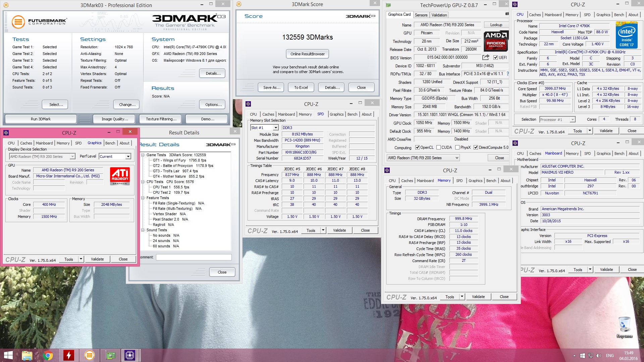Image resolution: width=644 pixels, height=362 pixels.
Task: Open Tools dropdown arrow in CPU-Z SPD window
Action: (x=323, y=230)
